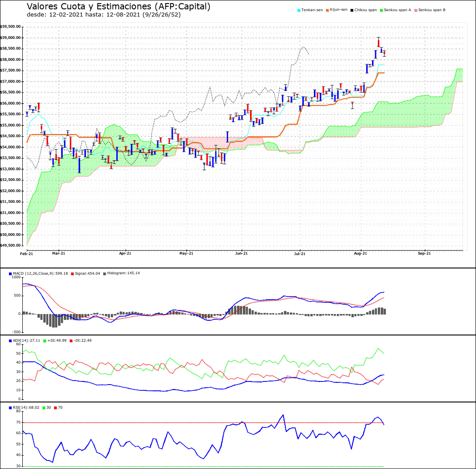Click the May-21 label on the date axis
476x469 pixels.
[x=186, y=253]
